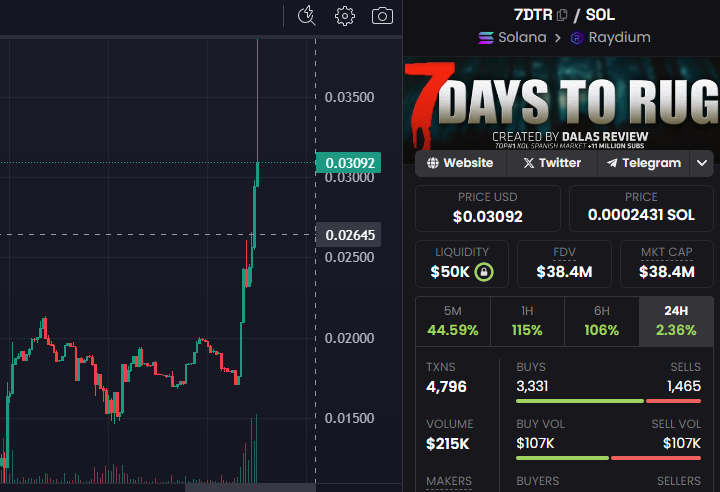This screenshot has height=492, width=720.
Task: Click the MKT CAP $38.4M box
Action: [x=667, y=264]
